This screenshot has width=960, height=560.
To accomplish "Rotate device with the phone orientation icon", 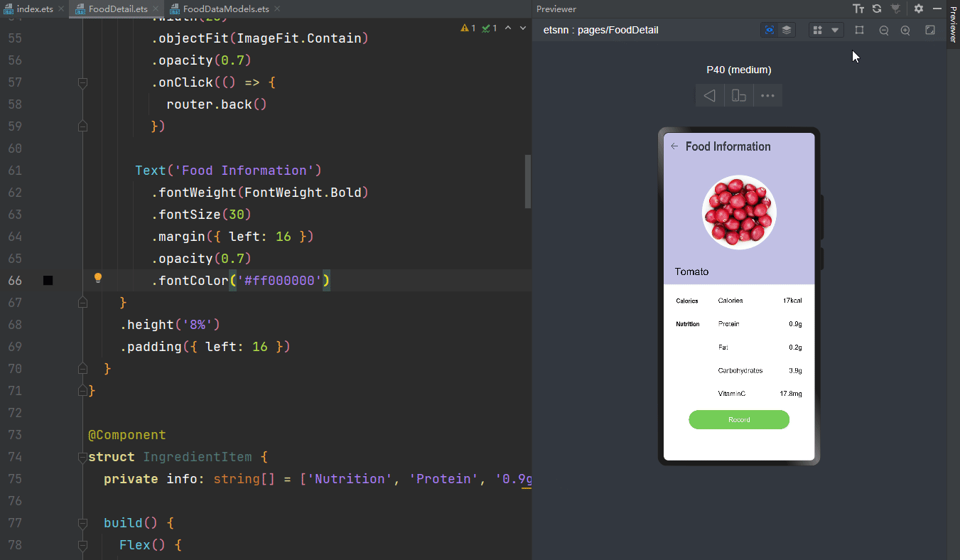I will point(739,95).
